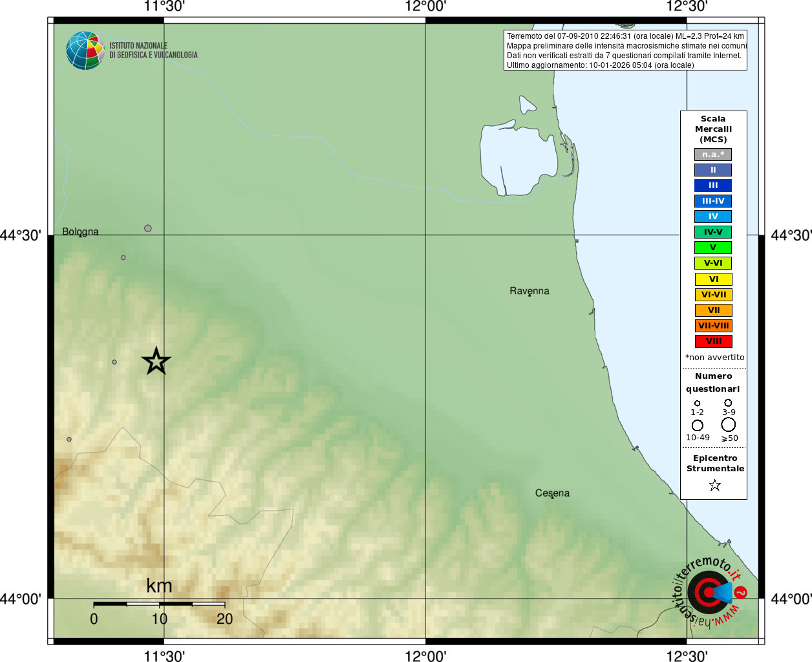Select the IV-V intensity swatch
Screen dimensions: 812x662
coord(713,232)
